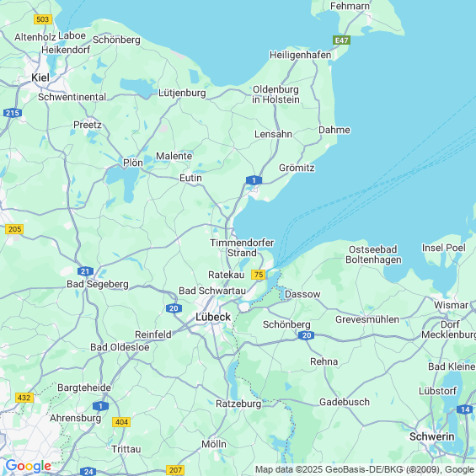
Task: Click the Wismar town label
Action: tap(451, 305)
